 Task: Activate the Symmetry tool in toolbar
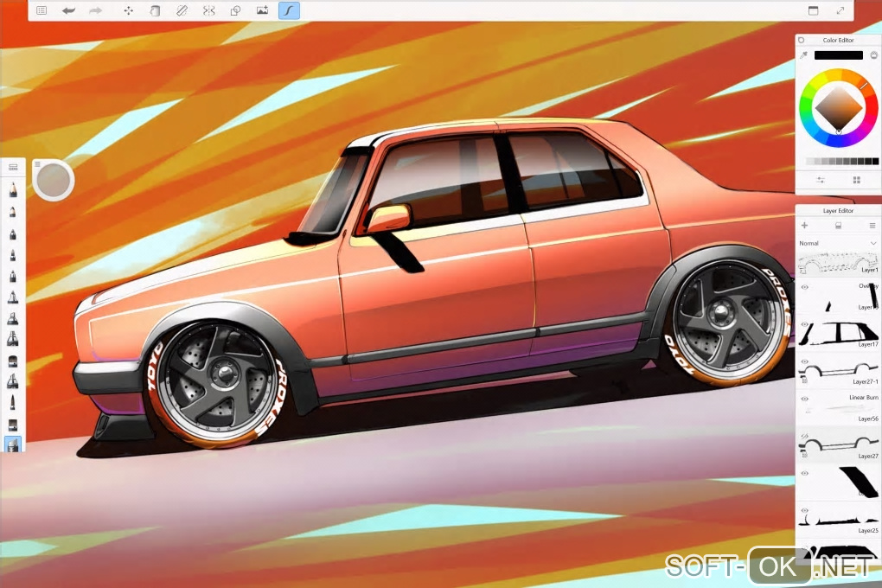208,10
